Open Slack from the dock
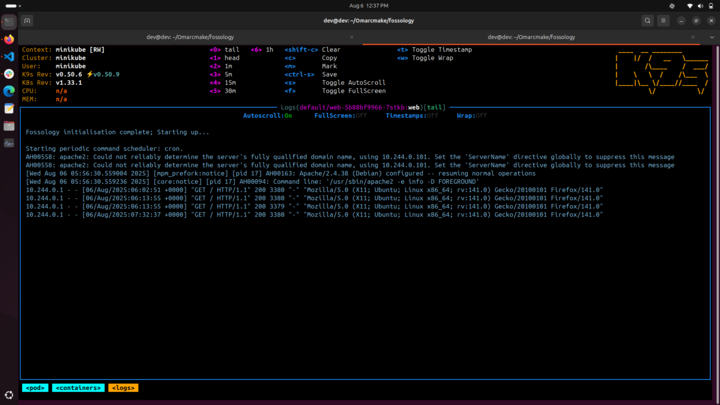Viewport: 720px width, 405px height. pos(9,74)
